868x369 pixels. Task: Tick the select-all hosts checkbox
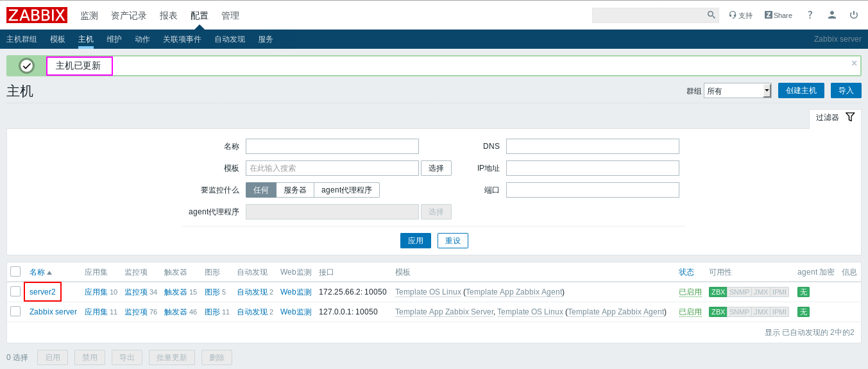(15, 271)
